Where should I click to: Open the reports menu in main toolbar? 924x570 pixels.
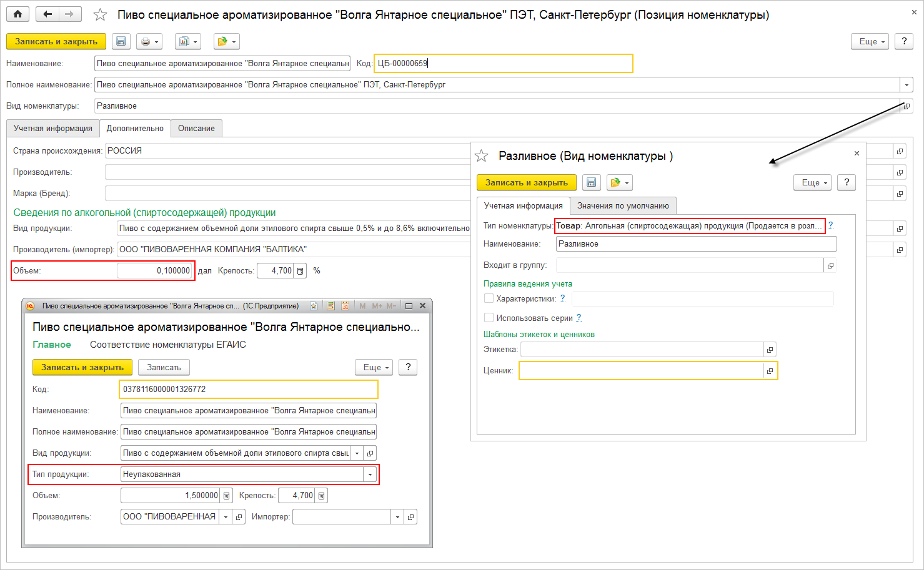click(x=188, y=42)
